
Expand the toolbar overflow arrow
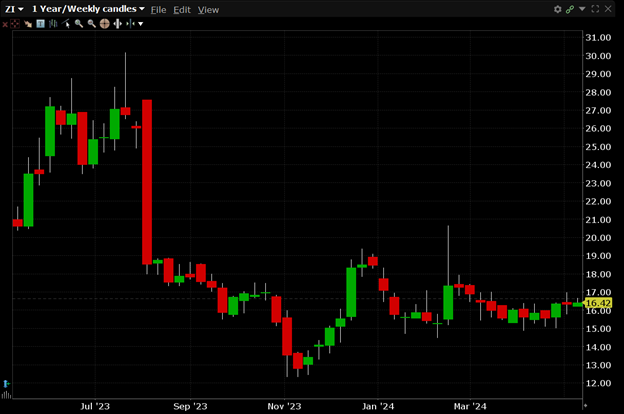[140, 24]
